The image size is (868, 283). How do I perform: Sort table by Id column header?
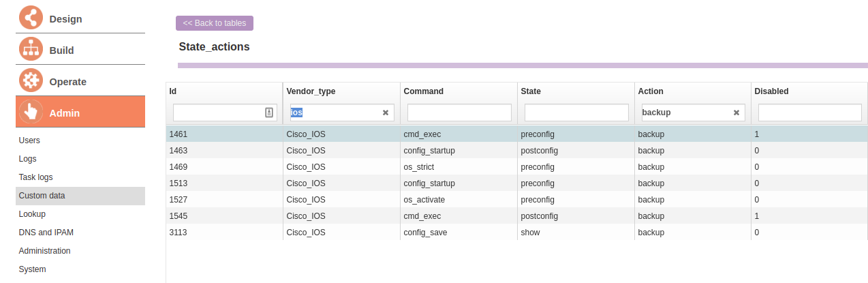tap(173, 91)
